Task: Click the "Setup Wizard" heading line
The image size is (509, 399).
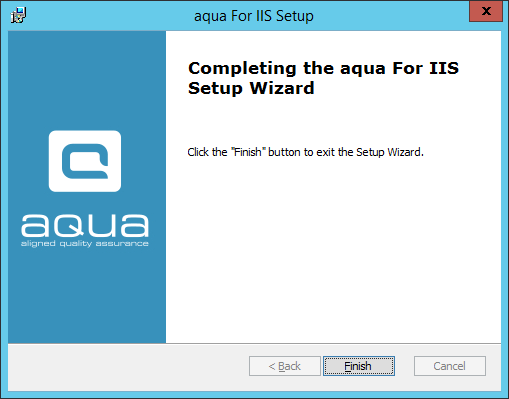Action: click(251, 88)
